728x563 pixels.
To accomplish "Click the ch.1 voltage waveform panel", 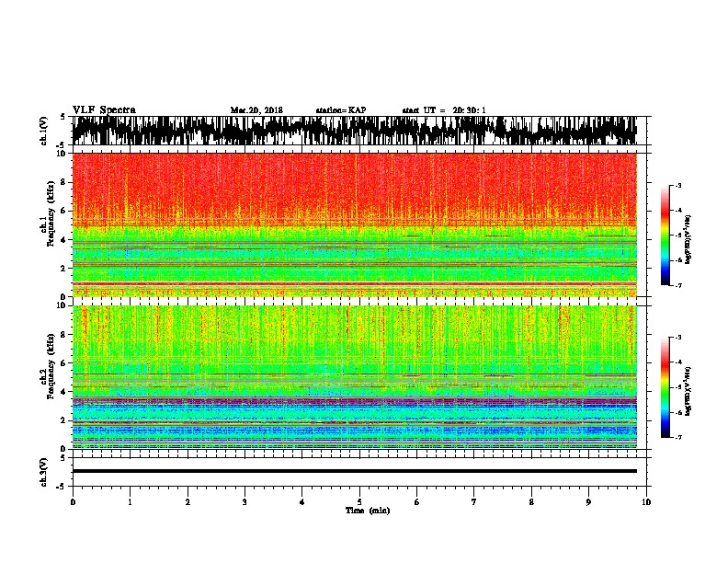I will click(354, 131).
